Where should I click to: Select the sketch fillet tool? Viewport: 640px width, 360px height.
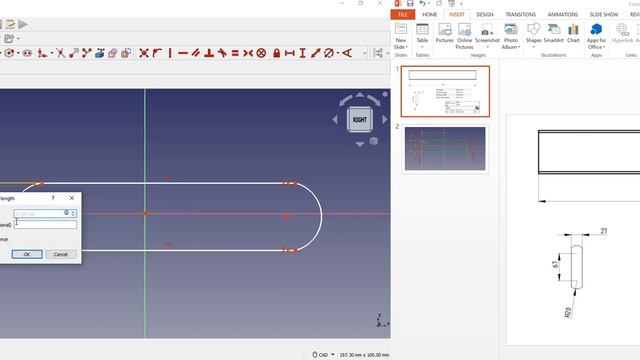42,53
